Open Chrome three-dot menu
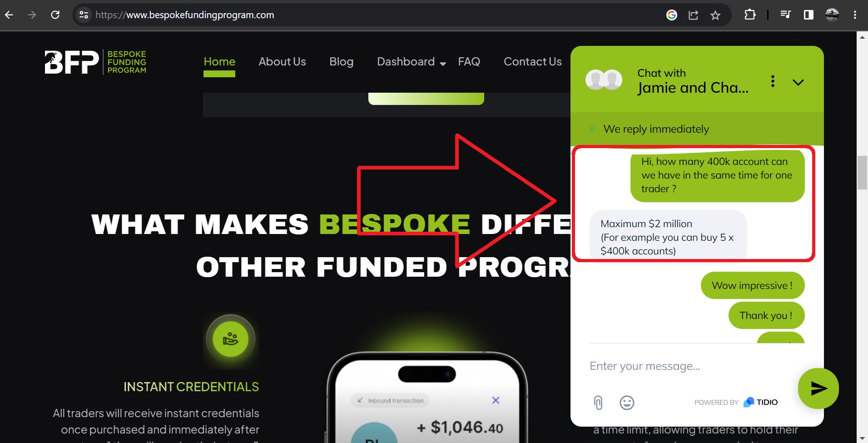868x443 pixels. tap(855, 15)
